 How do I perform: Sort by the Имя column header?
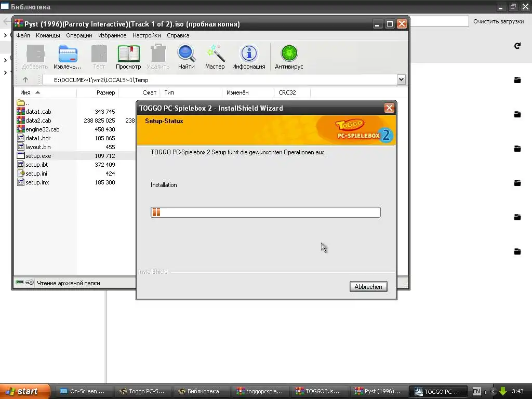tap(46, 92)
